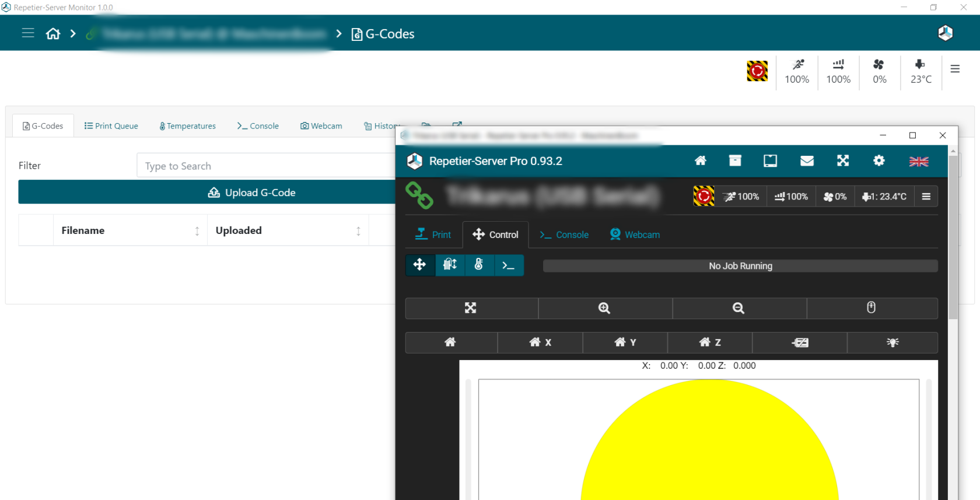The height and width of the screenshot is (500, 980).
Task: Select the Control tab in Server Pro
Action: click(x=495, y=235)
